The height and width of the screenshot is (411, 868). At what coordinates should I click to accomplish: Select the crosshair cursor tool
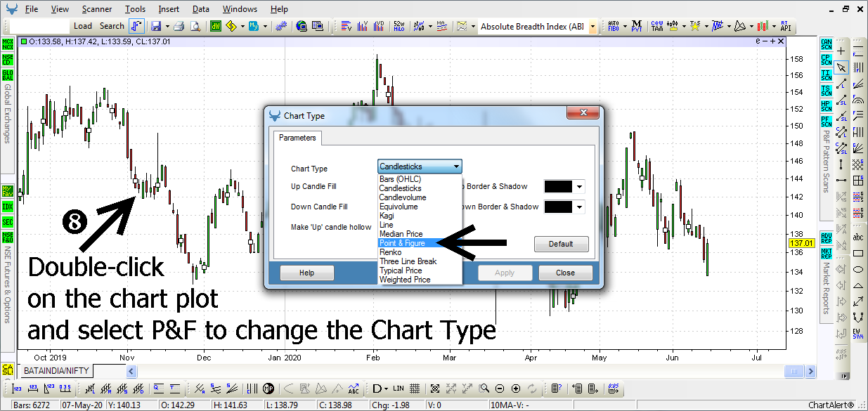(841, 51)
